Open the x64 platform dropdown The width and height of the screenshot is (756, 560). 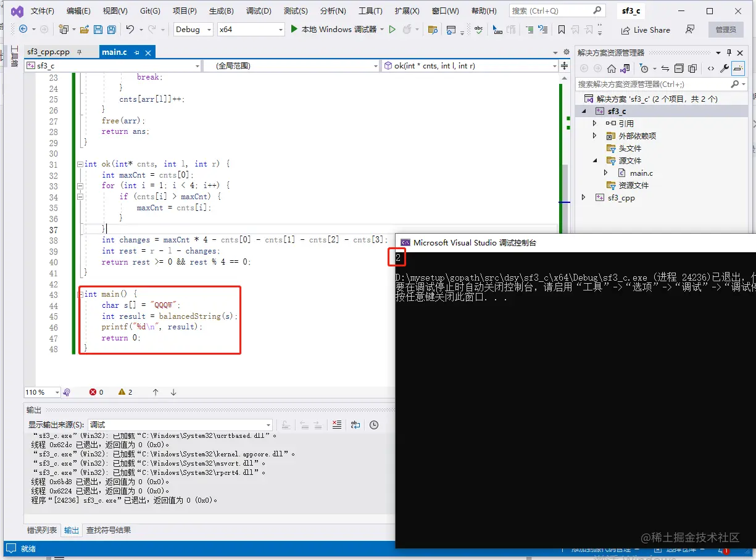[x=251, y=29]
